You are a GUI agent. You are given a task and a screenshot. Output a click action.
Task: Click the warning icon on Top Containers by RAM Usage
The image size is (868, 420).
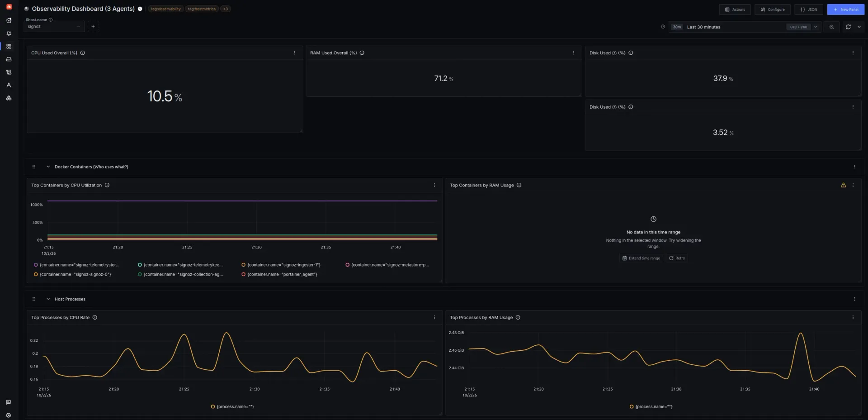[843, 185]
